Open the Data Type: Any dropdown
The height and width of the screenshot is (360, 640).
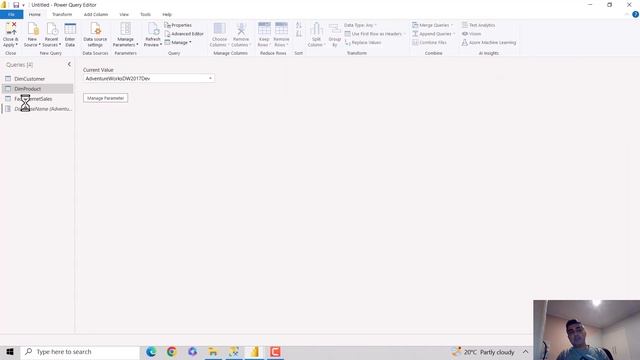click(x=360, y=25)
